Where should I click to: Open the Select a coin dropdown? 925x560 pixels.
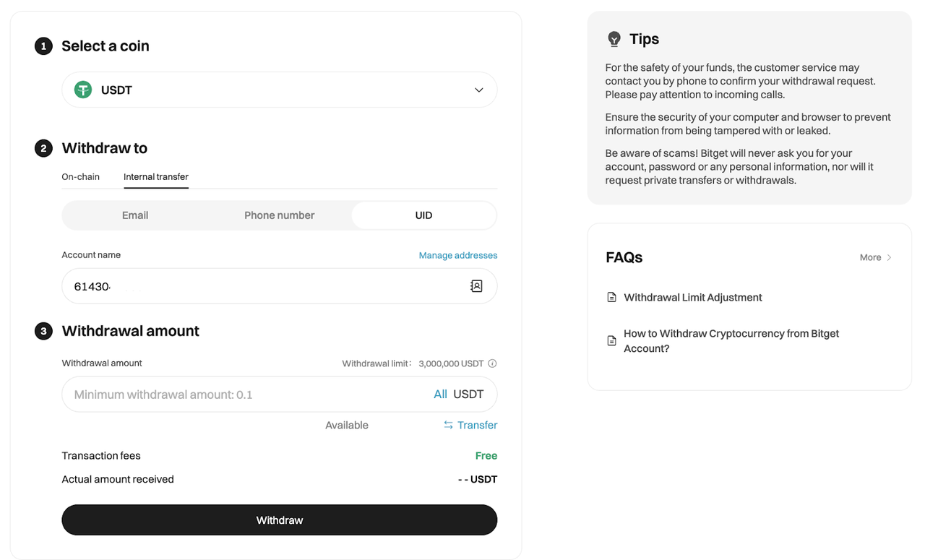(279, 90)
